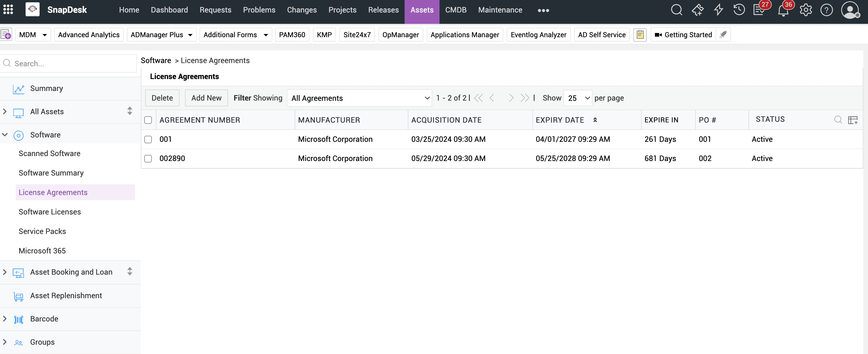Open the clipboard notes icon
868x354 pixels.
[x=640, y=35]
